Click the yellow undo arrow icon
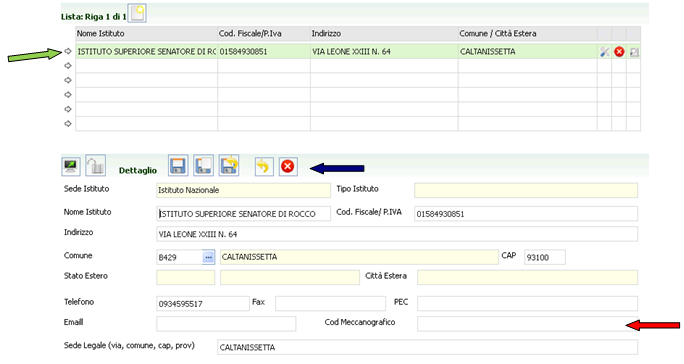 (x=264, y=166)
